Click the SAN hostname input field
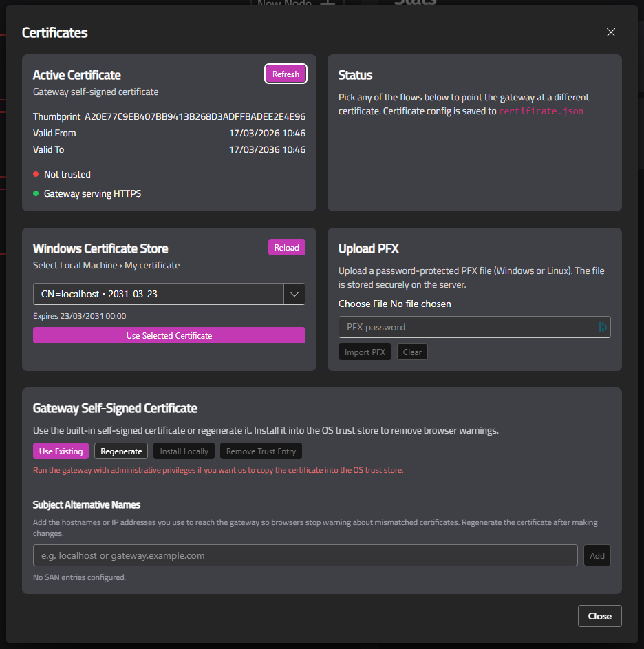 [303, 555]
